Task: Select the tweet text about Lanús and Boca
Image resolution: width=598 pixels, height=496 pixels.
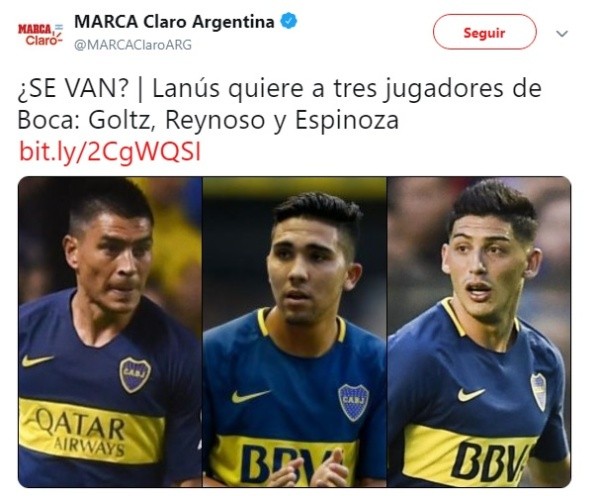Action: click(x=279, y=105)
